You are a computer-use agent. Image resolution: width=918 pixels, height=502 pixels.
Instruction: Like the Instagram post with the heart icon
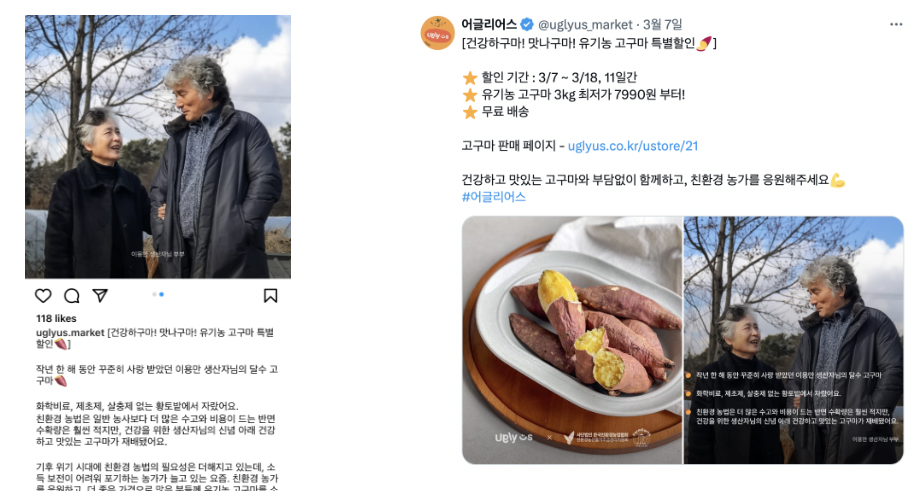[43, 296]
